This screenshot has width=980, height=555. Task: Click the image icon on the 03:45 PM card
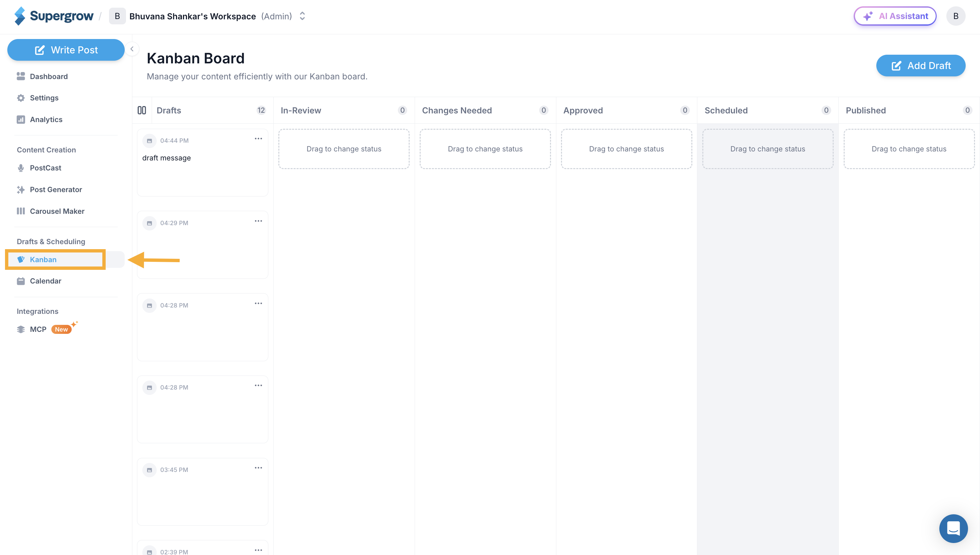(x=149, y=470)
